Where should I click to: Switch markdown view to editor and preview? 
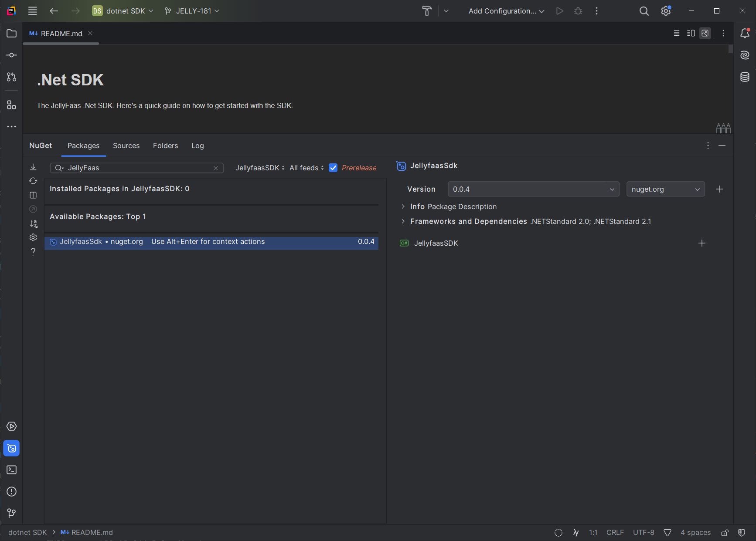(691, 33)
